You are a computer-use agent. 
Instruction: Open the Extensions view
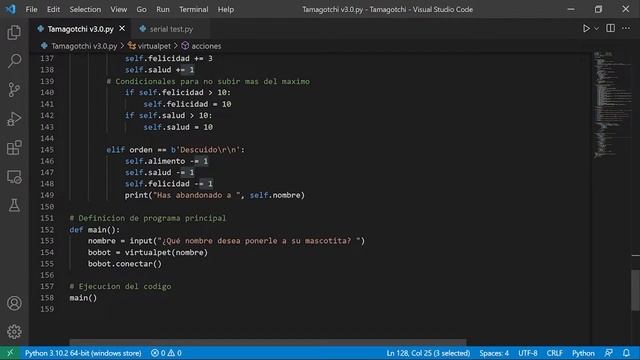14,148
